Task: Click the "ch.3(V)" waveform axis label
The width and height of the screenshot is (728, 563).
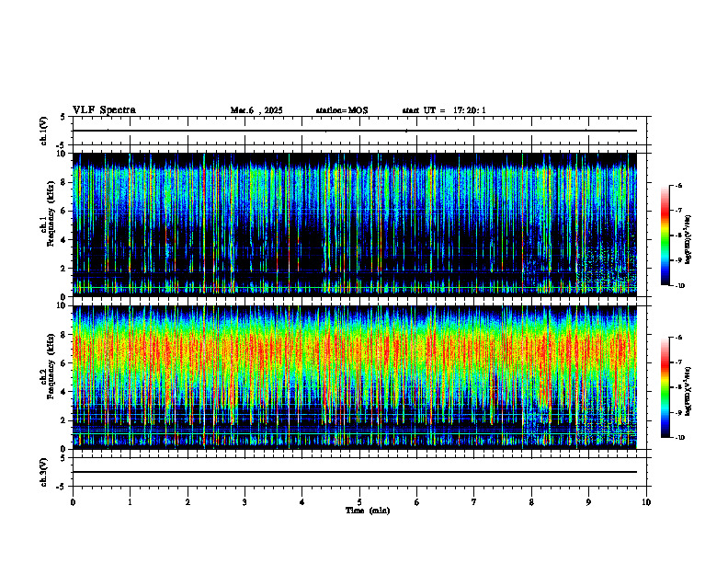Action: 44,472
